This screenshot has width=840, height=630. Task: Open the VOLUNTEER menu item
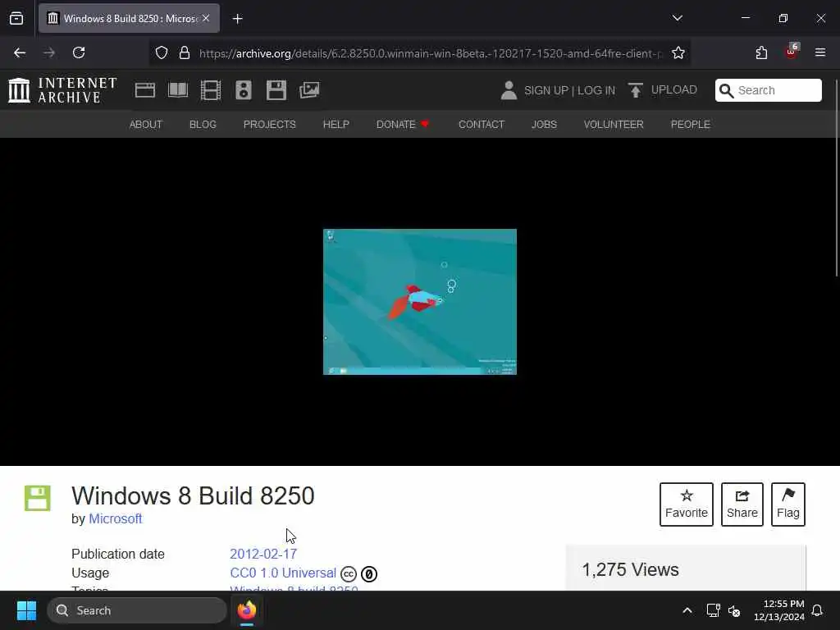(x=614, y=125)
